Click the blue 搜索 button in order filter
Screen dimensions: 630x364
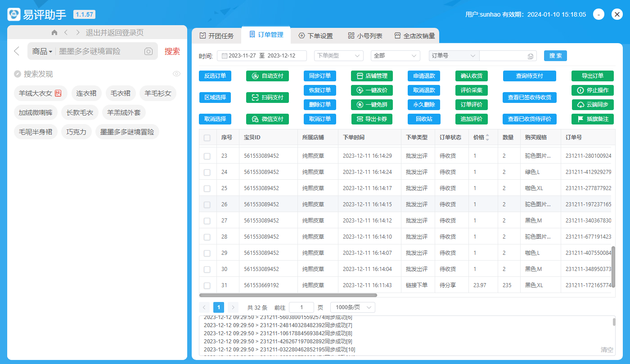(555, 56)
